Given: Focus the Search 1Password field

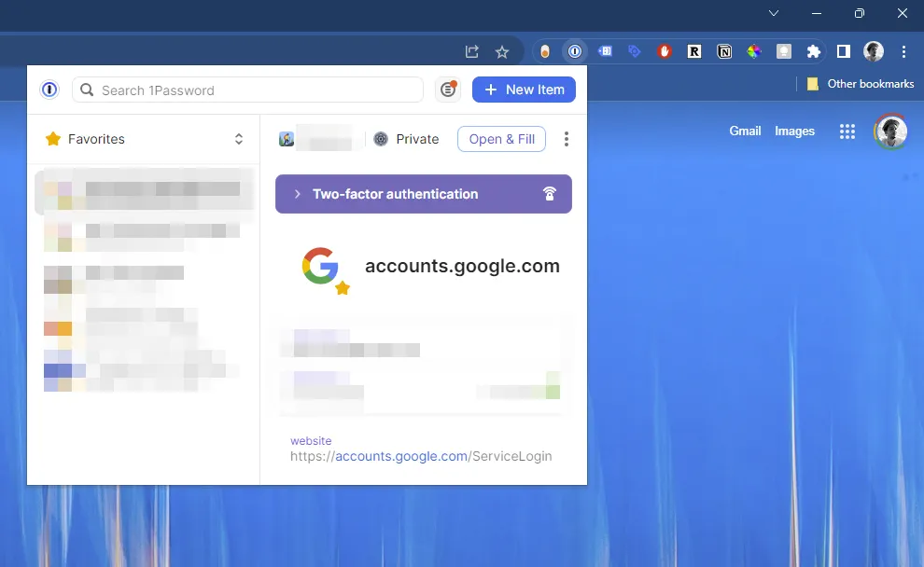Looking at the screenshot, I should click(x=247, y=90).
